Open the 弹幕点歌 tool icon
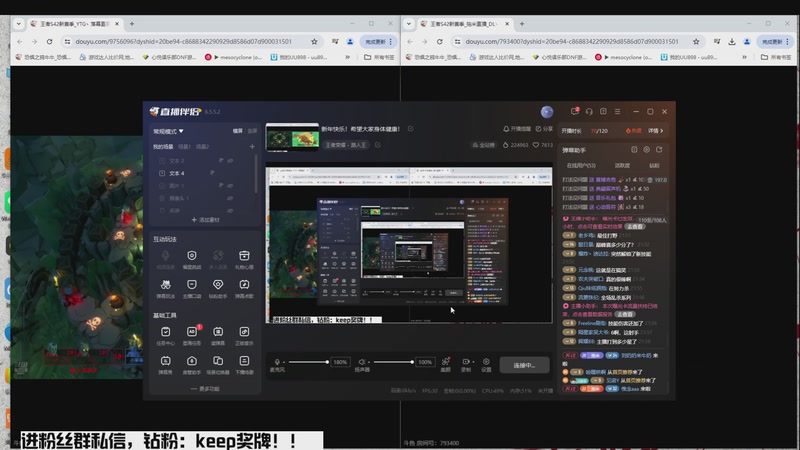 [244, 285]
